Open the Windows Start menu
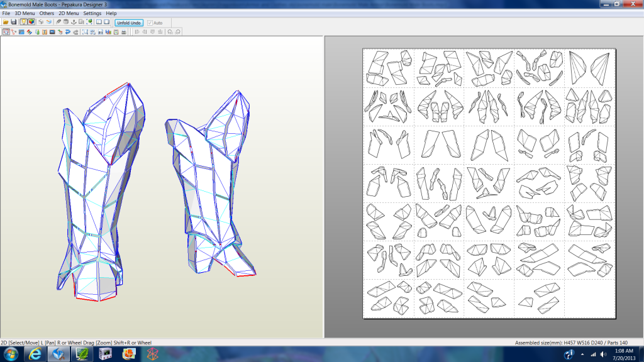Image resolution: width=644 pixels, height=362 pixels. pyautogui.click(x=11, y=354)
